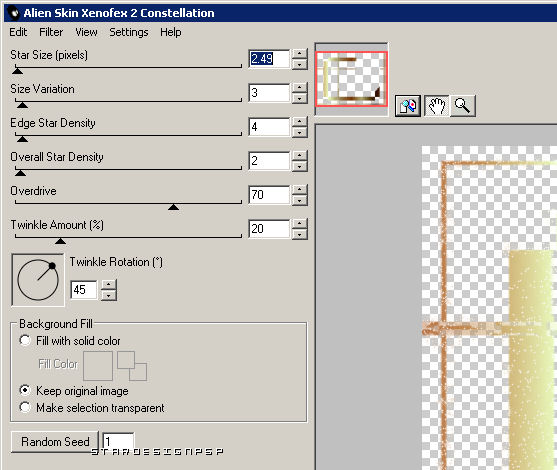557x470 pixels.
Task: Decrease Twinkle Rotation with down arrow
Action: (109, 296)
